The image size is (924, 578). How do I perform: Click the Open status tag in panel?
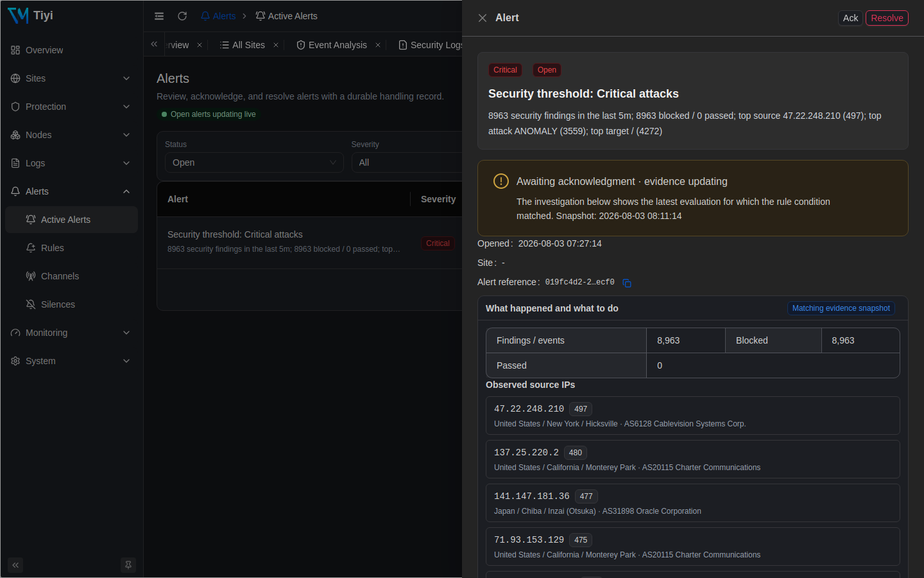547,70
